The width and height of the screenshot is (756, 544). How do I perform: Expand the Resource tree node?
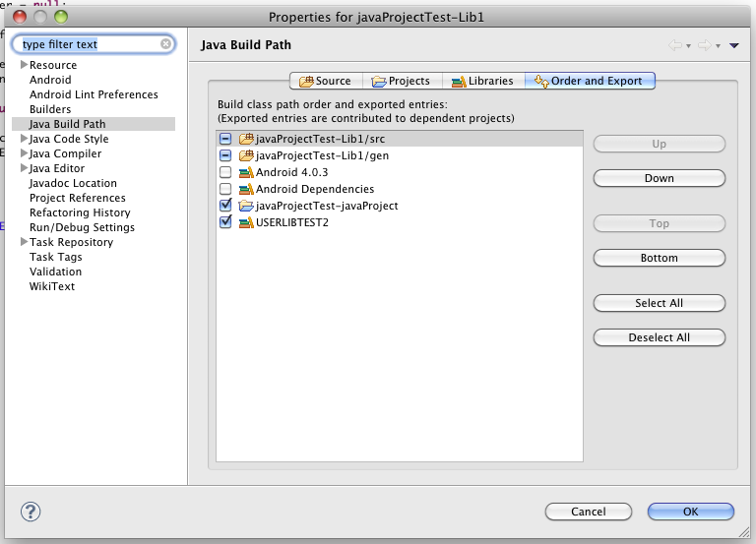click(x=24, y=65)
